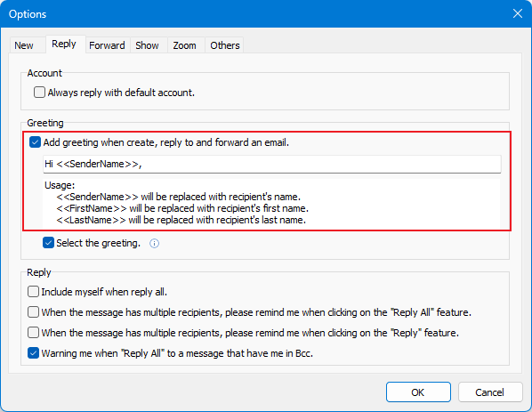Toggle the Select the greeting checkbox
Image resolution: width=532 pixels, height=412 pixels.
coord(48,243)
